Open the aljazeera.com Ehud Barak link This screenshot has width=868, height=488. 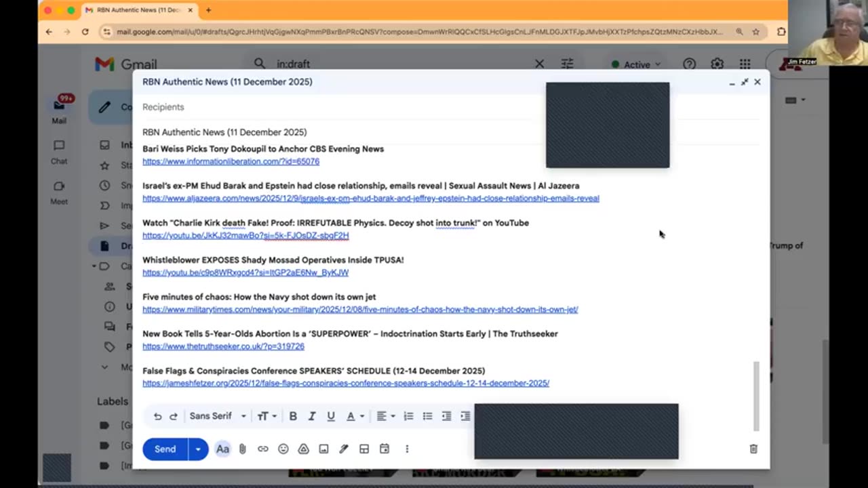point(371,199)
